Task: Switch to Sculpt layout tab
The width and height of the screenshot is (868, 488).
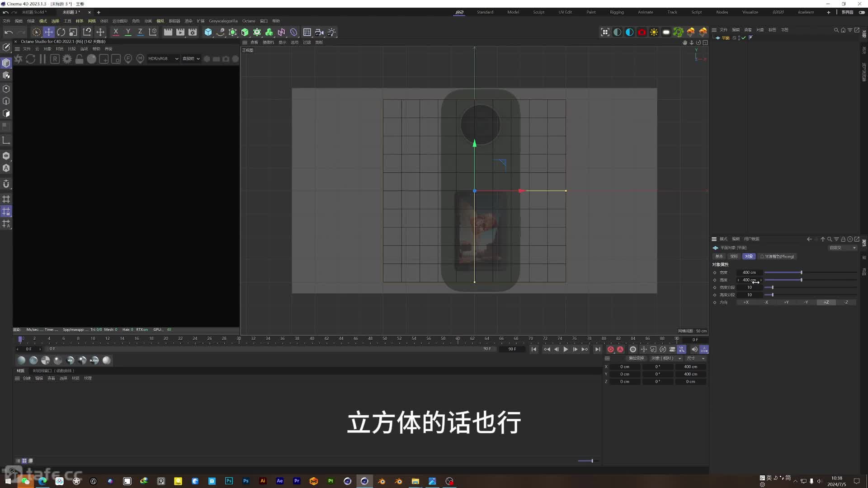Action: (539, 12)
